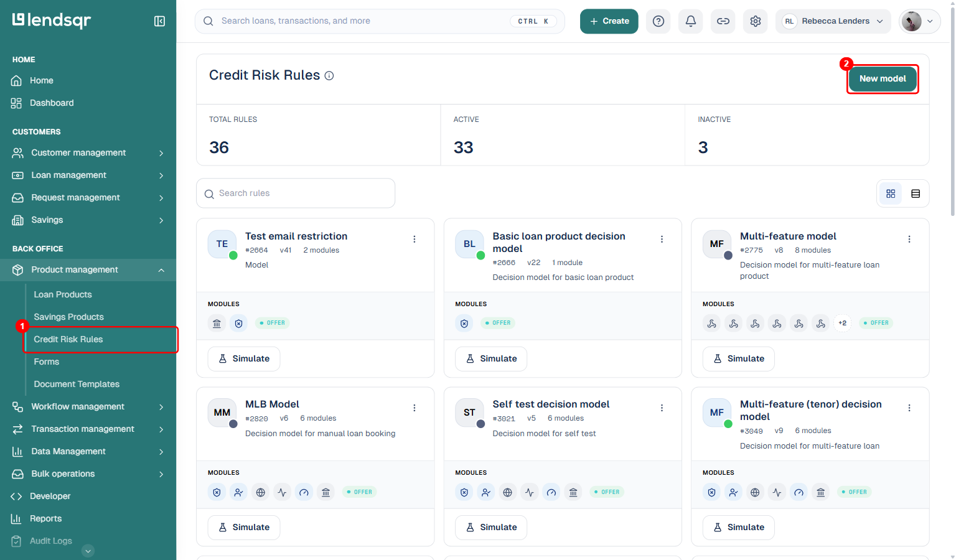Open options menu for Self test decision model
This screenshot has width=956, height=560.
click(662, 408)
